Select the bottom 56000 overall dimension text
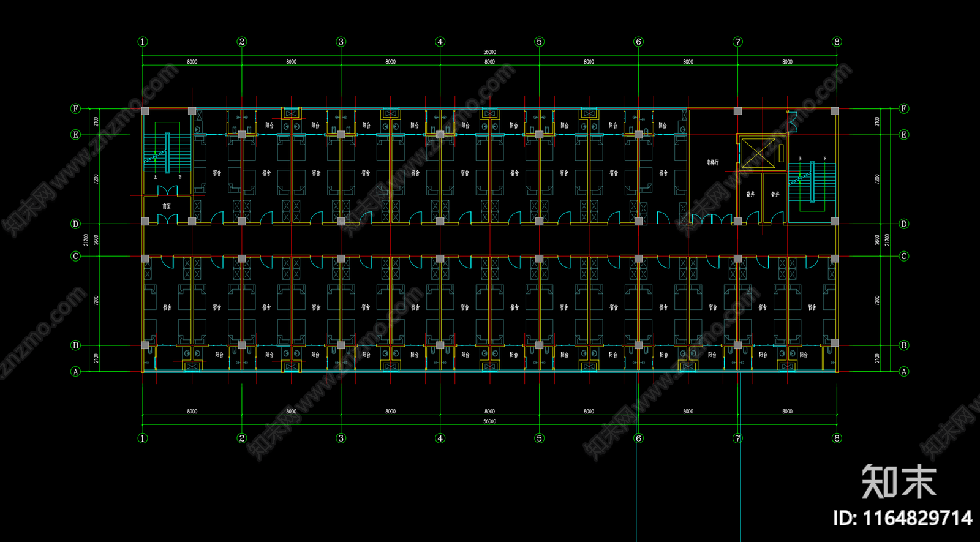The height and width of the screenshot is (542, 980). (490, 421)
